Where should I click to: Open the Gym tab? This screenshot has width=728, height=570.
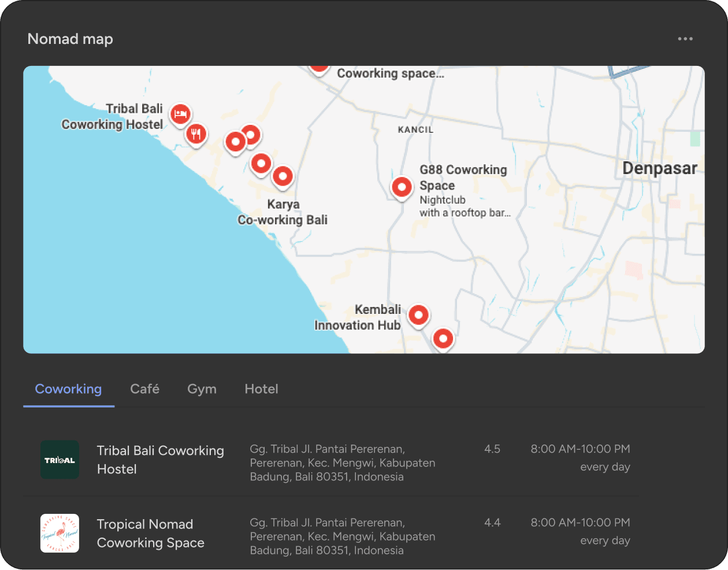pos(202,389)
